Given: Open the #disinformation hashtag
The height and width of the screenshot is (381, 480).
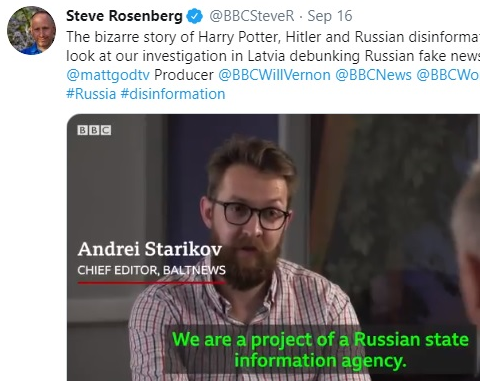Looking at the screenshot, I should pos(173,94).
